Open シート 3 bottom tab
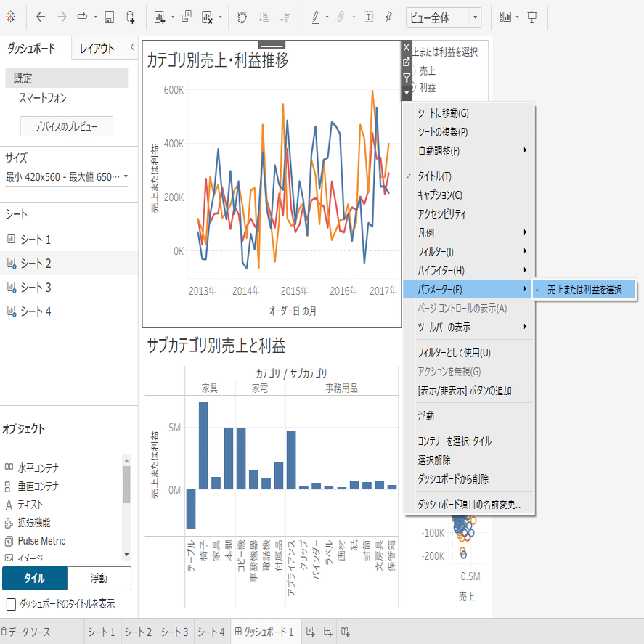Image resolution: width=644 pixels, height=644 pixels. point(174,632)
